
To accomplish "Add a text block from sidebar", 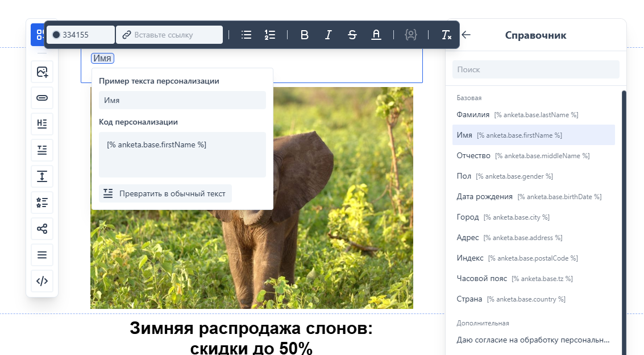I will [x=42, y=150].
